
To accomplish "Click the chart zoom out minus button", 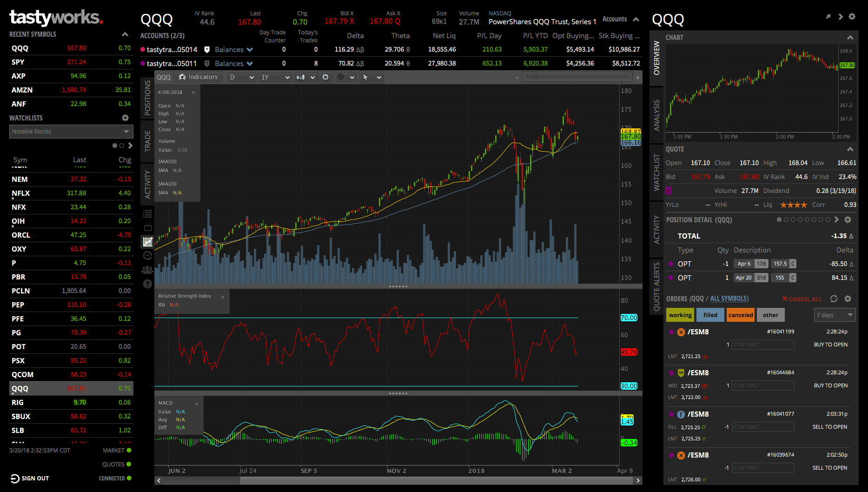I will [517, 77].
